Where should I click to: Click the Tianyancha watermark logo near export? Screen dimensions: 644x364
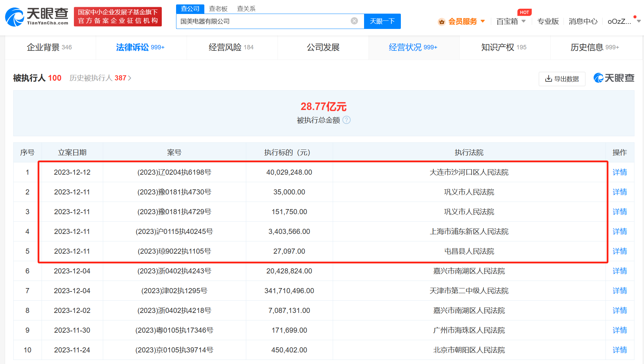(614, 78)
